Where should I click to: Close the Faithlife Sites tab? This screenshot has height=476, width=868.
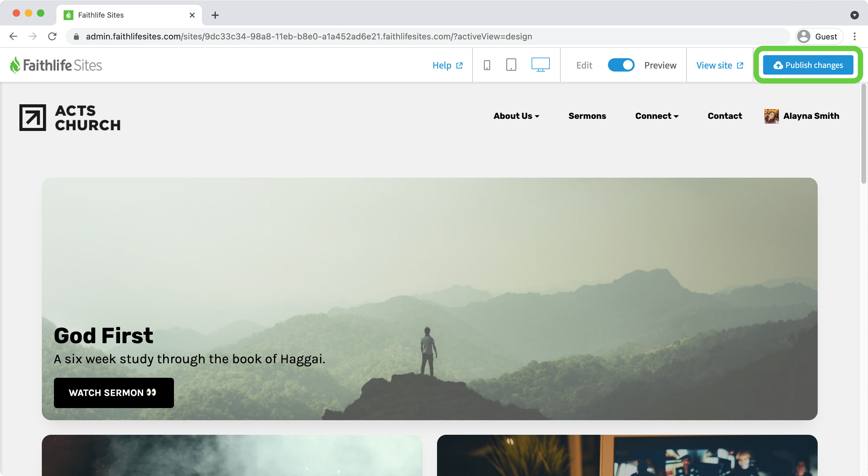pos(192,15)
